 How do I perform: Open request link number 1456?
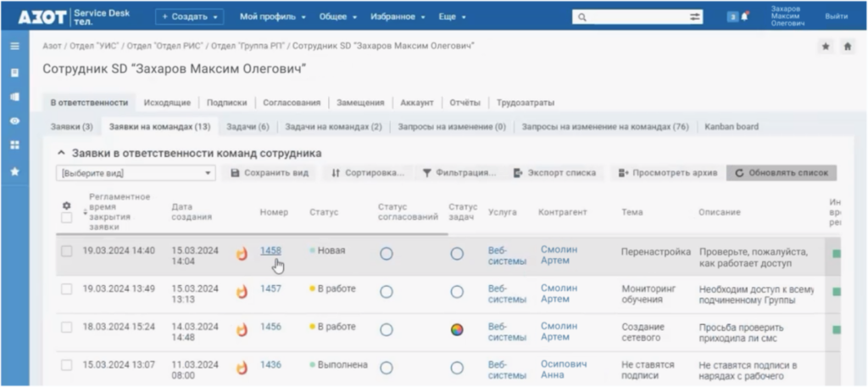[x=270, y=327]
